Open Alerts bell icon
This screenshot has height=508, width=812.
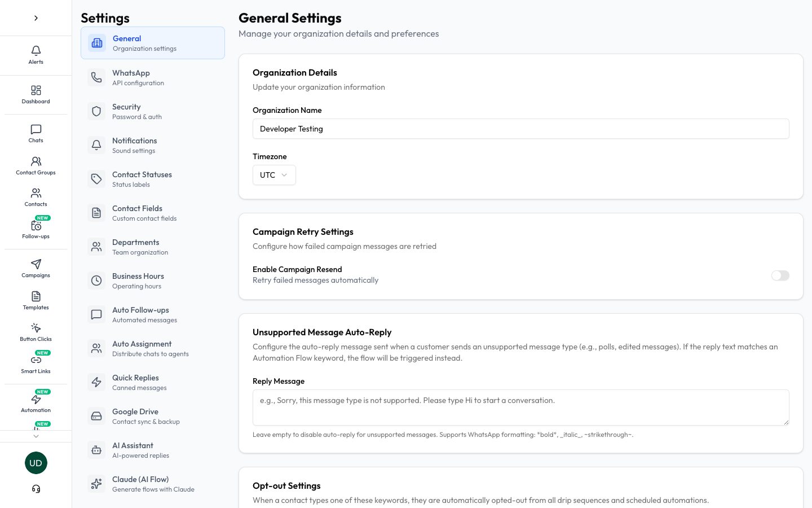coord(36,51)
